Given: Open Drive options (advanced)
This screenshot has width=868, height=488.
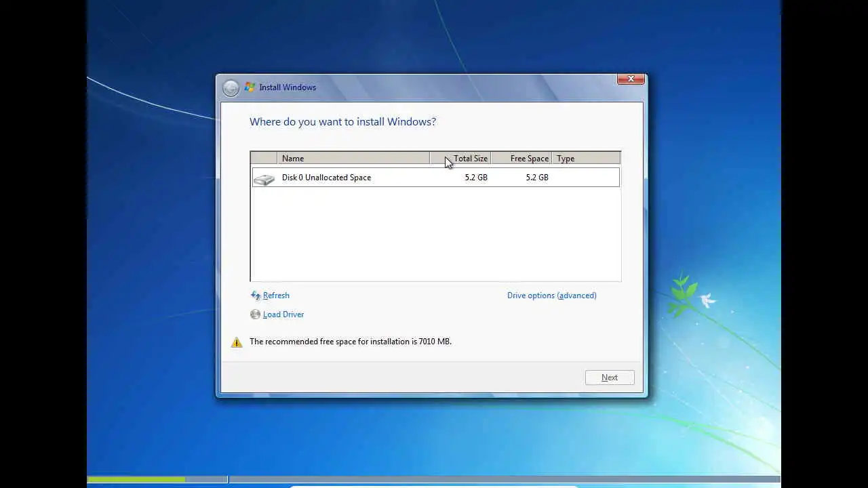Looking at the screenshot, I should [552, 296].
